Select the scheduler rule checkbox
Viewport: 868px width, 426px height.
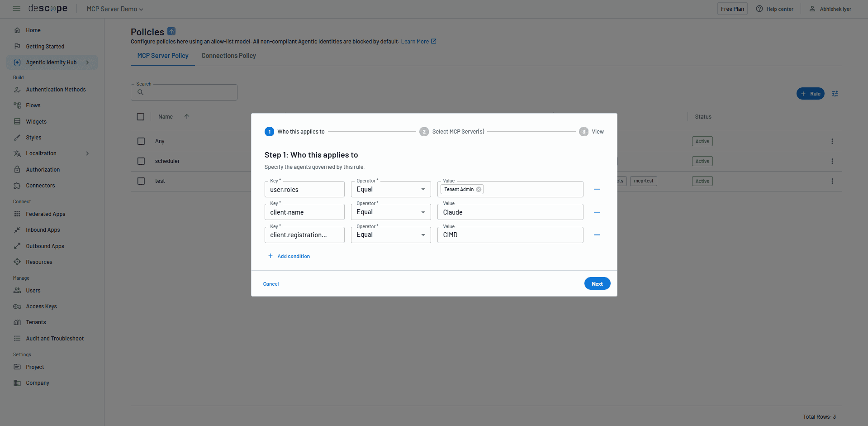click(x=141, y=161)
